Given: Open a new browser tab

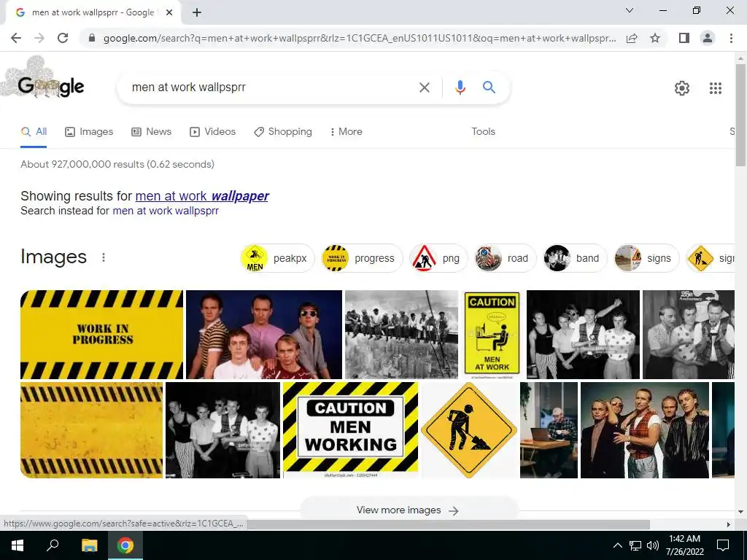Looking at the screenshot, I should (x=197, y=12).
